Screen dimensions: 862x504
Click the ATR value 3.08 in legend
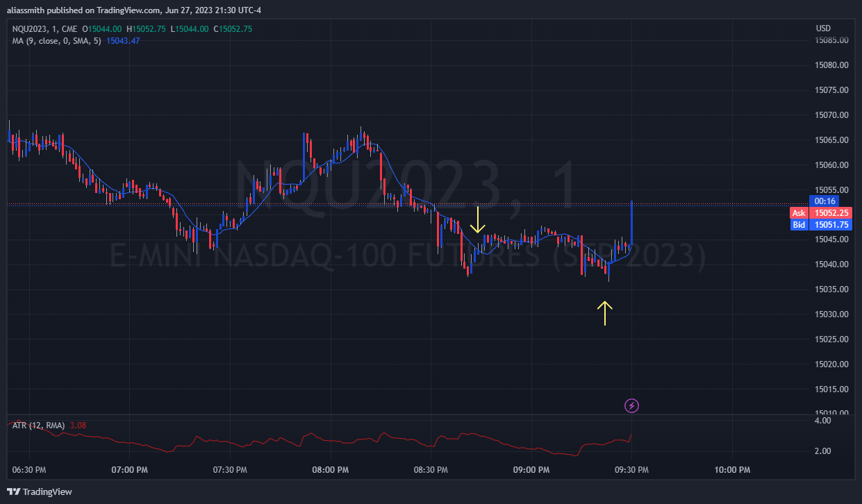(78, 425)
